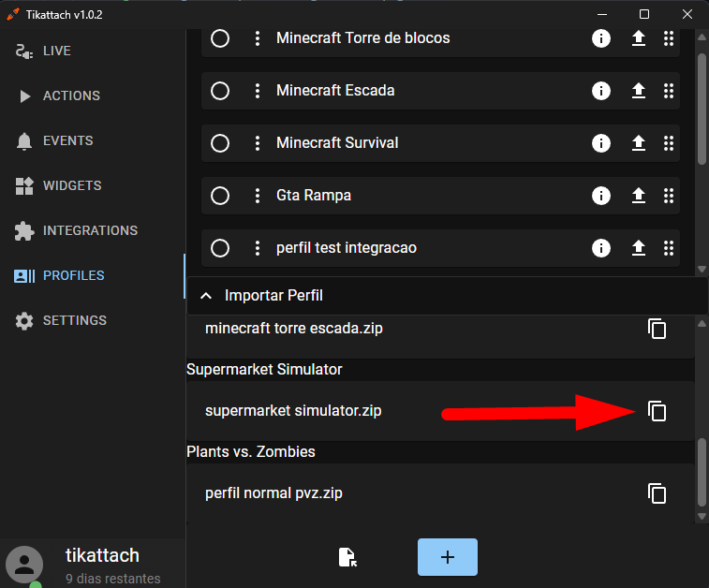Enable the Gta Rampa profile radio
The width and height of the screenshot is (709, 588).
pos(220,196)
